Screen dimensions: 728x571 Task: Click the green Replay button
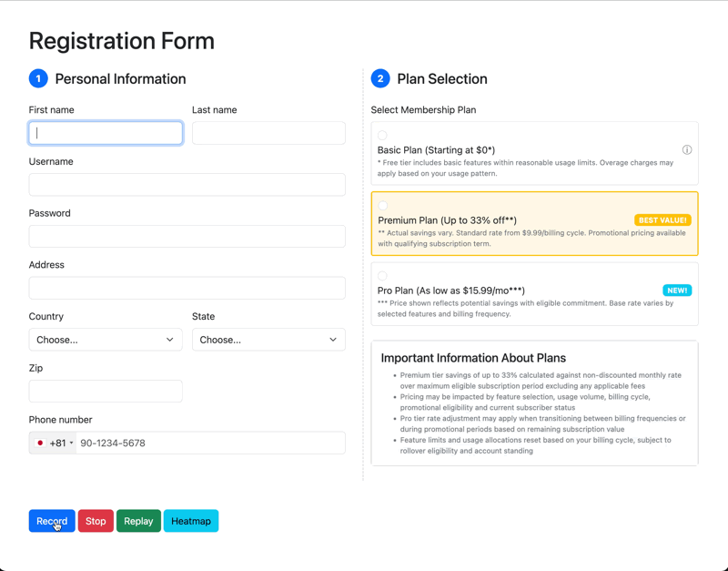(138, 521)
